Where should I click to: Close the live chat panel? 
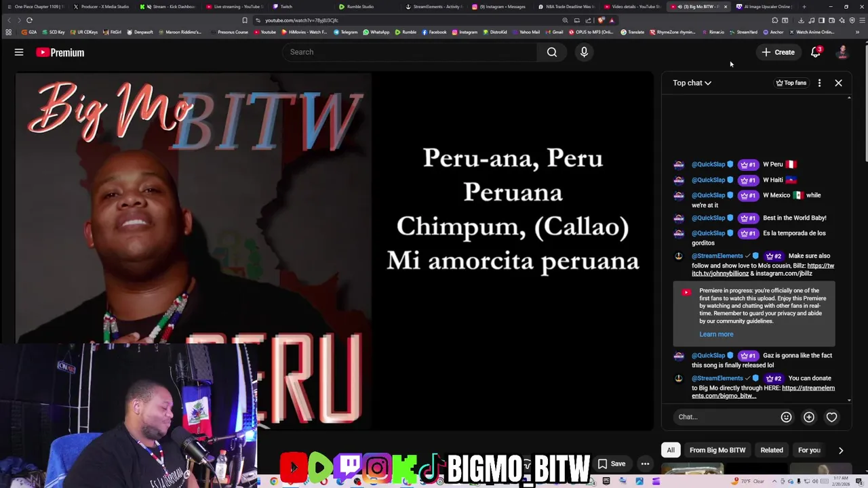[x=838, y=83]
